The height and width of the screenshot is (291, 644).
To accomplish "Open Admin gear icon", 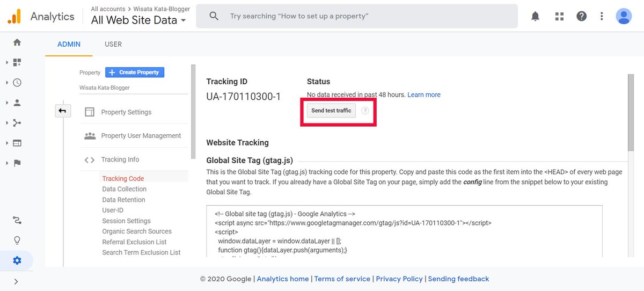I will (x=17, y=260).
